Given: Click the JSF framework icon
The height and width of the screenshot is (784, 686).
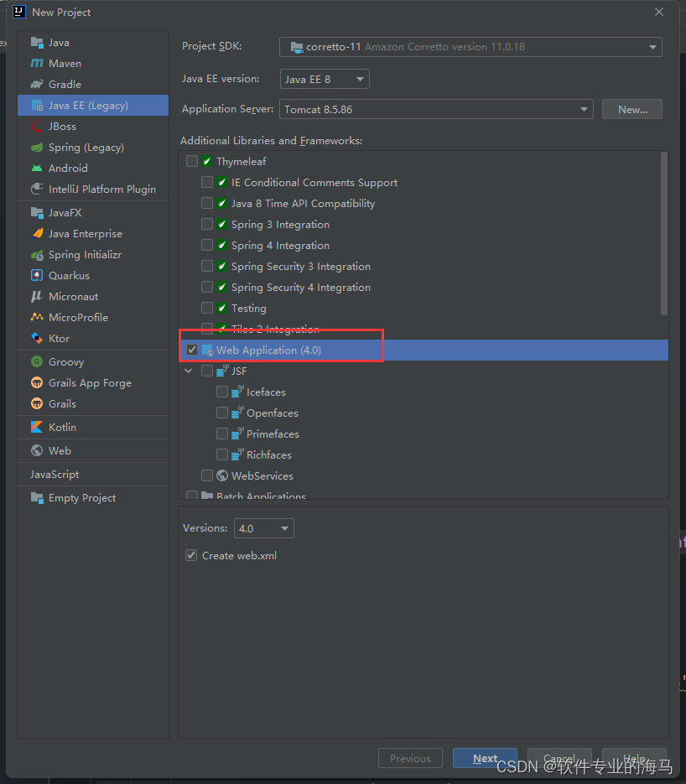Looking at the screenshot, I should point(222,371).
